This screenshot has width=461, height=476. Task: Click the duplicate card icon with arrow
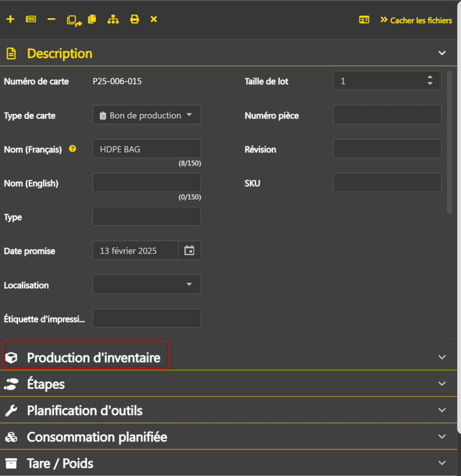pos(74,20)
